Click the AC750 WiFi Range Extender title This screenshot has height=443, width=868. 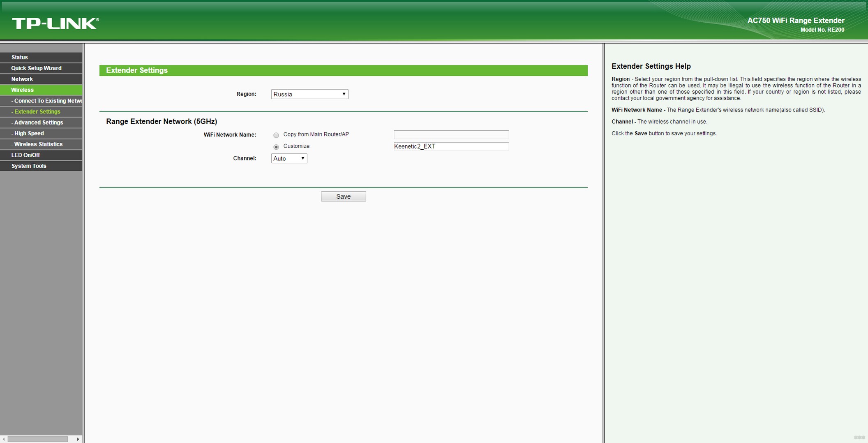pyautogui.click(x=796, y=21)
